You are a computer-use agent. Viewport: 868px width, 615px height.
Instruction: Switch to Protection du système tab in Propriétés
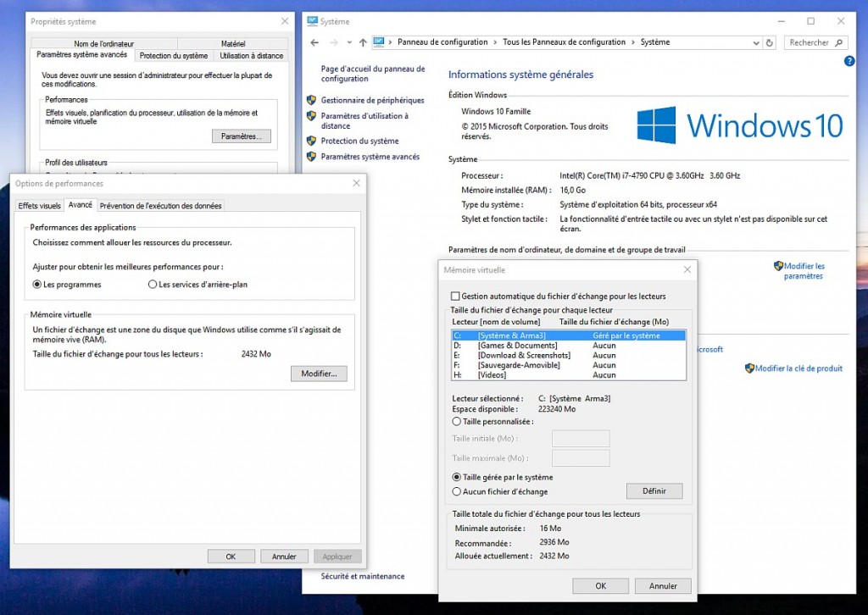(x=174, y=56)
